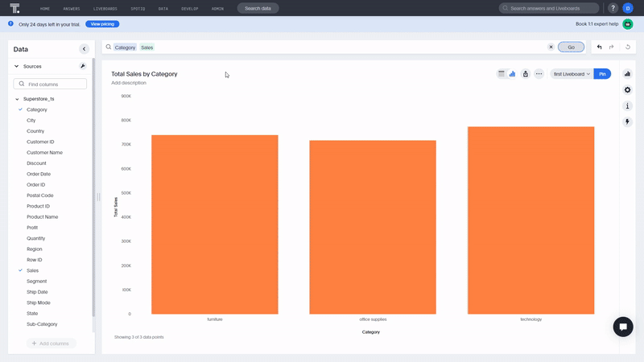Click the undo arrow icon
Viewport: 644px width, 362px height.
coord(599,47)
